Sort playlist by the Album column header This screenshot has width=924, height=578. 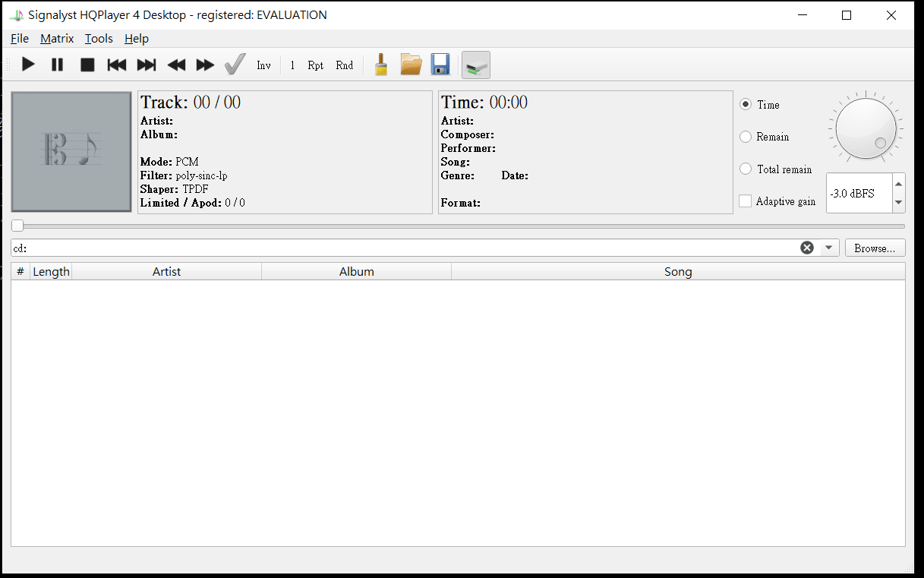coord(357,272)
